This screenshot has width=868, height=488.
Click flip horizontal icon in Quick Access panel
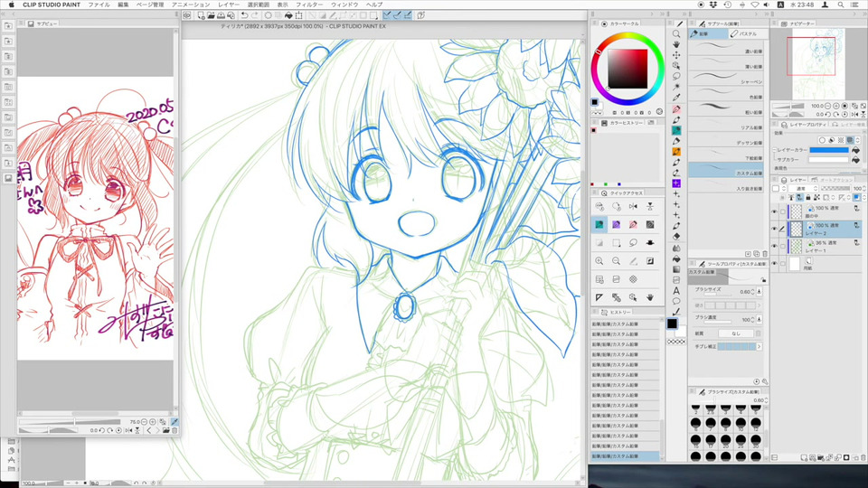point(633,206)
